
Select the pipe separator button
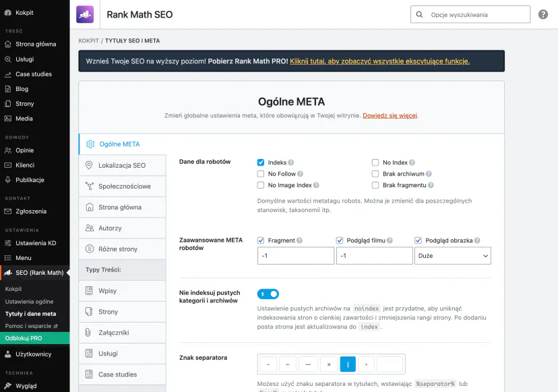(x=348, y=364)
